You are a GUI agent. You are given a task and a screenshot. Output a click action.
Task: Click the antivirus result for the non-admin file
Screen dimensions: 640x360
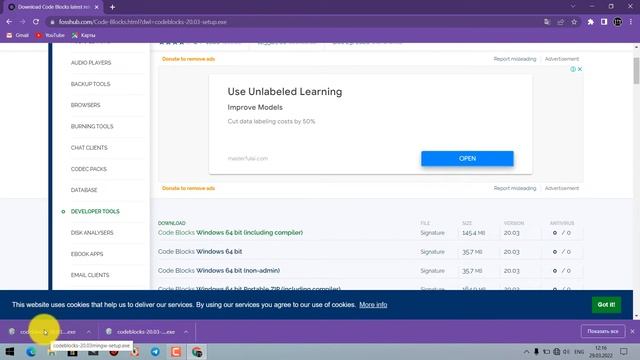click(562, 271)
